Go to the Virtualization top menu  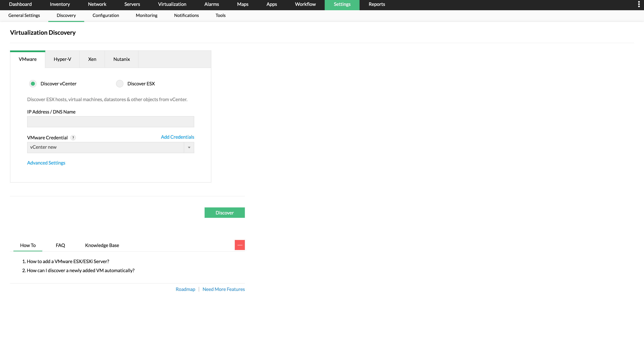tap(172, 4)
